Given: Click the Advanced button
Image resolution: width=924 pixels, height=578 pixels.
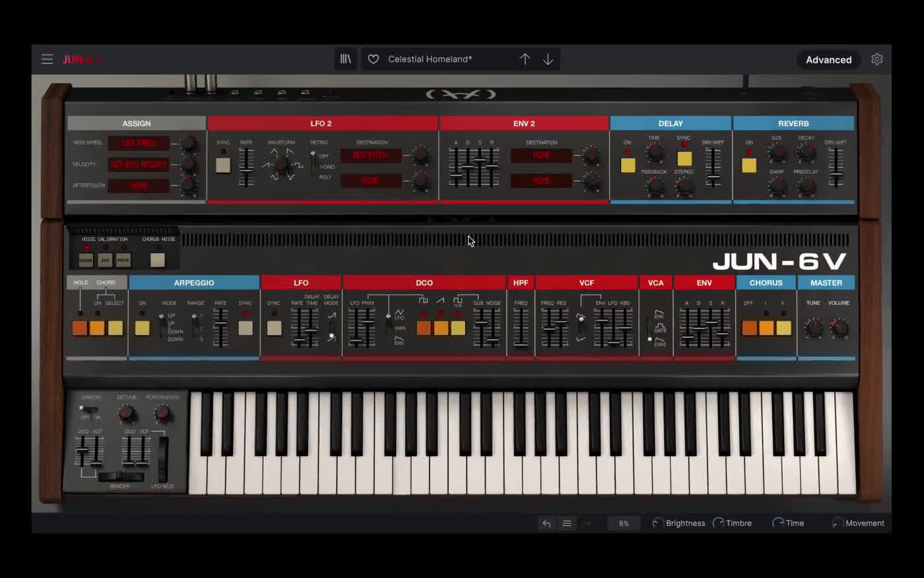Looking at the screenshot, I should (828, 59).
